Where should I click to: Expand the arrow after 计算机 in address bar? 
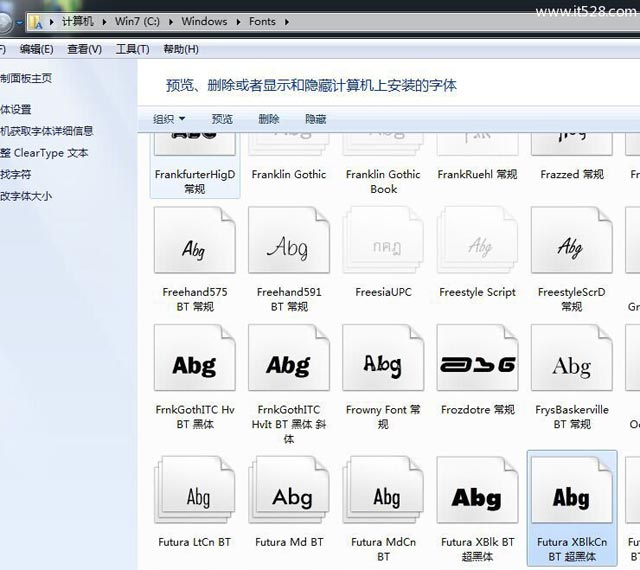[x=104, y=22]
